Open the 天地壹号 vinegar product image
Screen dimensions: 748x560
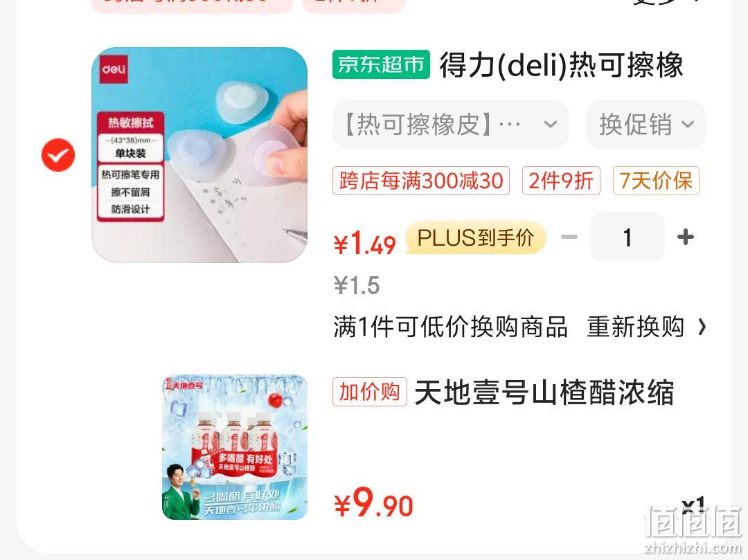(235, 447)
